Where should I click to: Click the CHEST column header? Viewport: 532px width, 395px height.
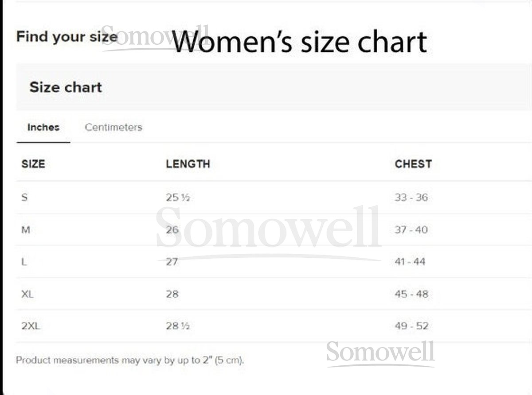click(413, 164)
